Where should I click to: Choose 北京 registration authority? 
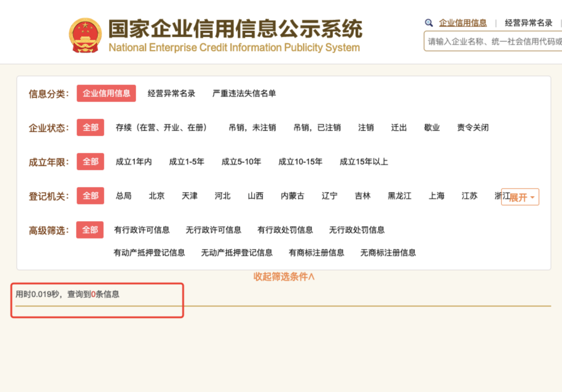click(157, 196)
